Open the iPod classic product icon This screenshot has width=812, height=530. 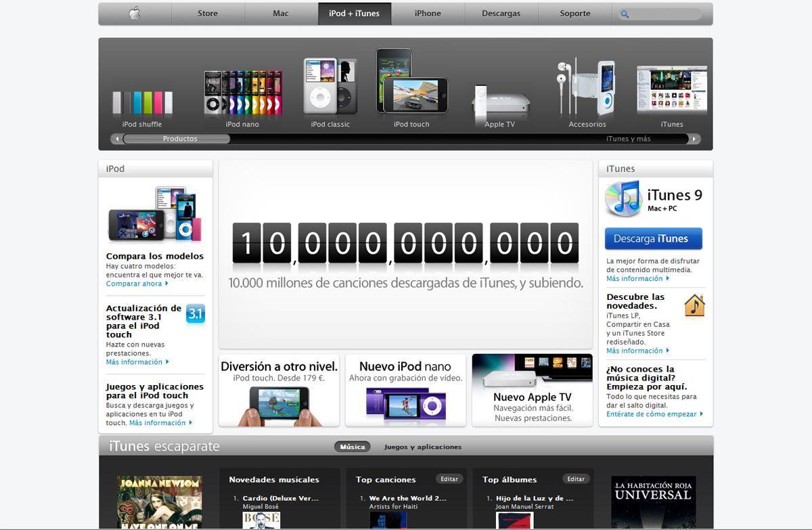pos(330,86)
